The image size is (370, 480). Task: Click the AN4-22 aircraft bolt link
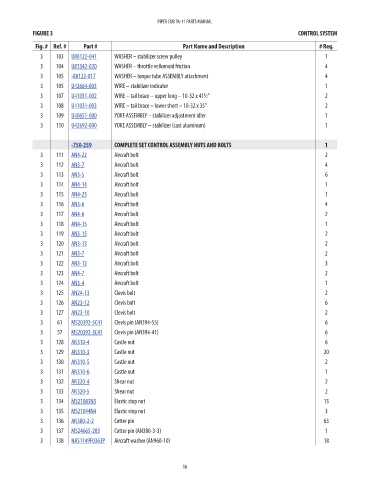[x=79, y=155]
